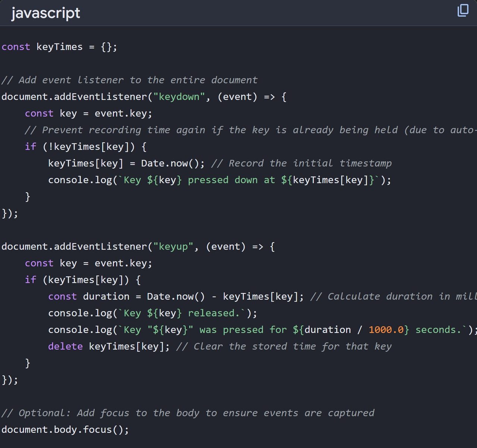
Task: Click the "if (keyTimes[key]) {" line
Action: (83, 280)
